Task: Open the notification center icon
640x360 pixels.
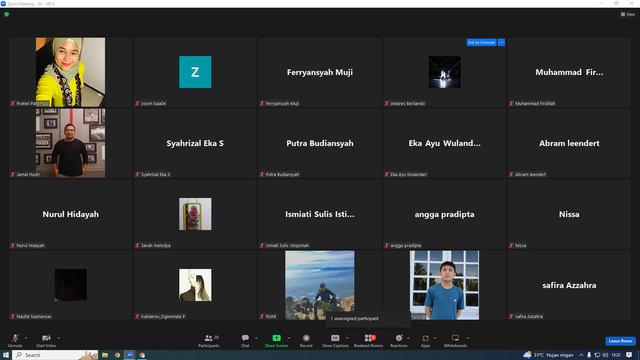Action: tap(629, 355)
